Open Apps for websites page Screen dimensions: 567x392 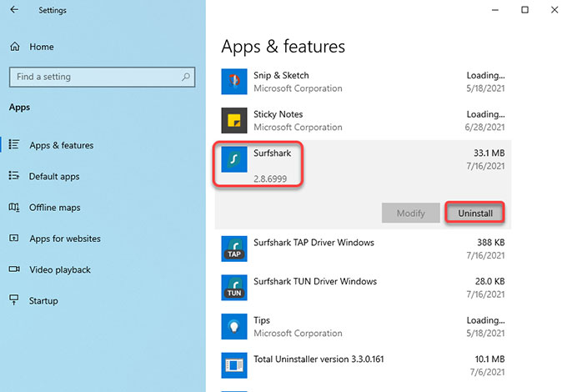point(65,239)
